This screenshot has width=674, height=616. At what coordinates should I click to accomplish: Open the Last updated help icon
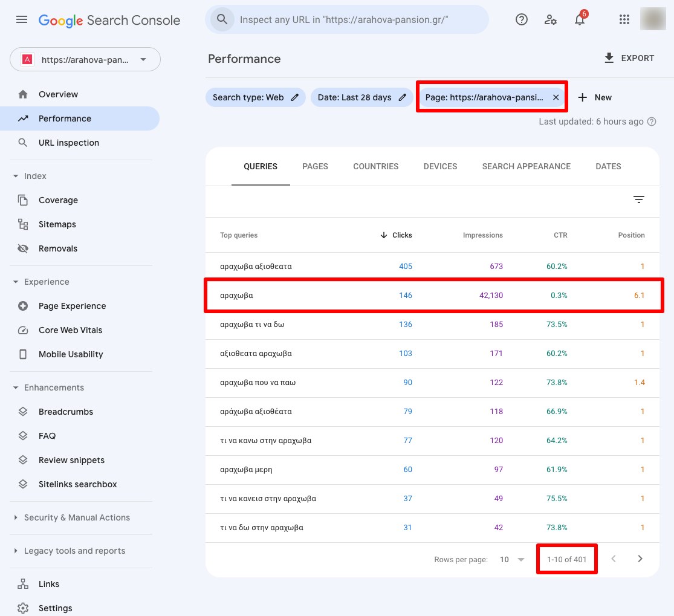click(x=652, y=122)
